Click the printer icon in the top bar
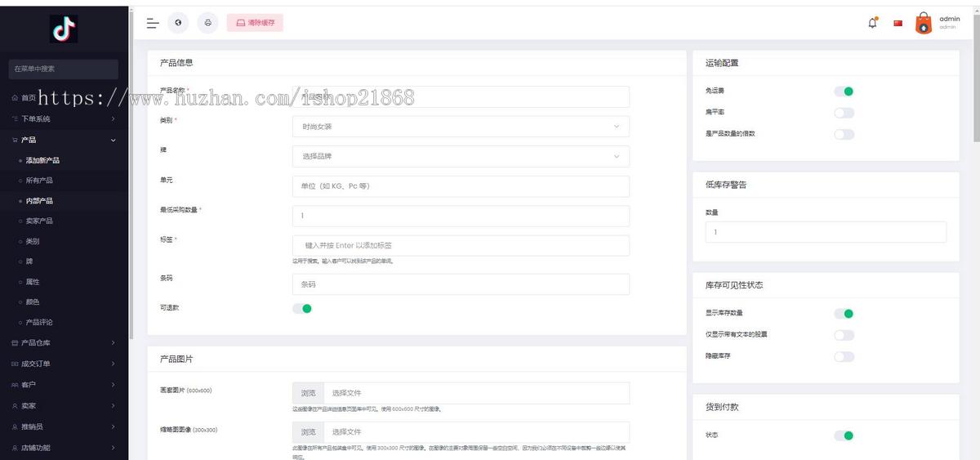Screen dimensions: 980x460 point(208,23)
